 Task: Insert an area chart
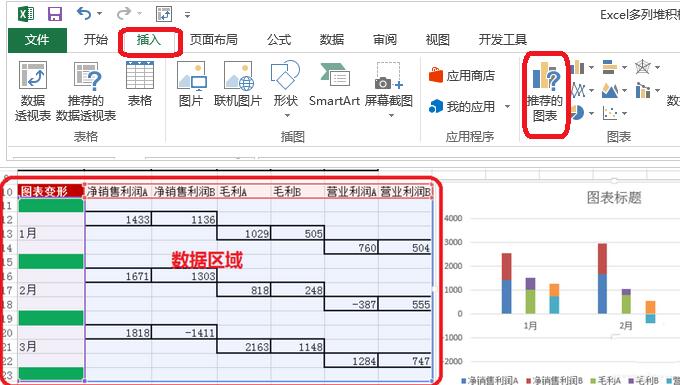point(610,90)
